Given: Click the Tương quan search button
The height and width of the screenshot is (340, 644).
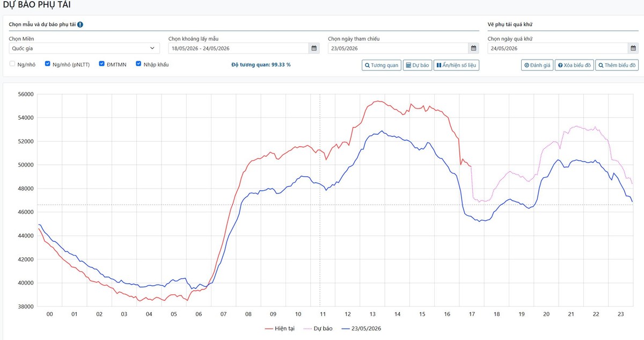Looking at the screenshot, I should pos(382,65).
